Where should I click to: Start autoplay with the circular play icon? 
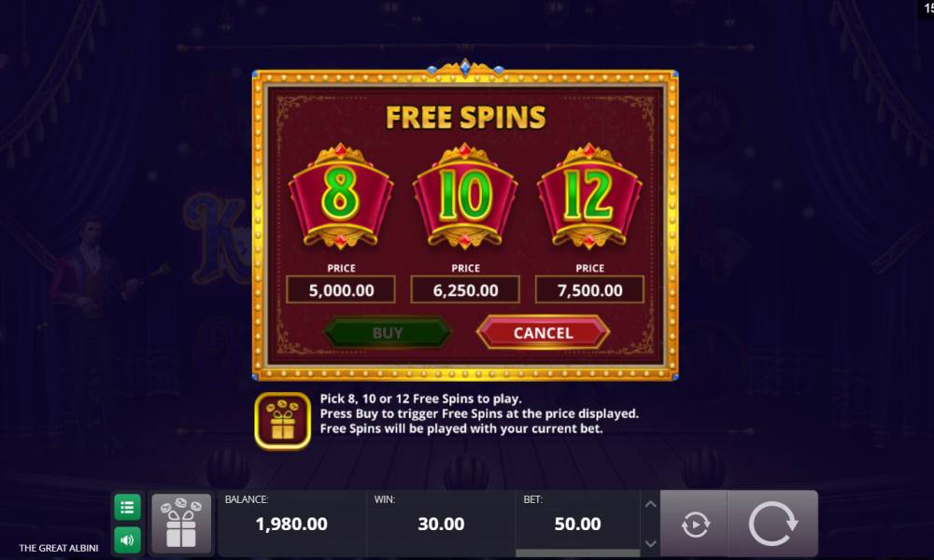tap(695, 525)
